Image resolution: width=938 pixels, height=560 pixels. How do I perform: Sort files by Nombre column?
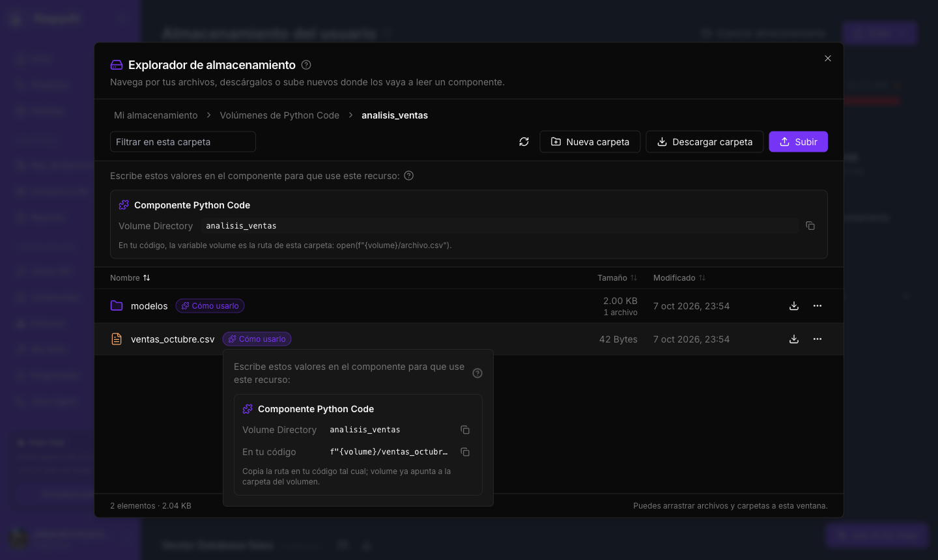(x=130, y=278)
